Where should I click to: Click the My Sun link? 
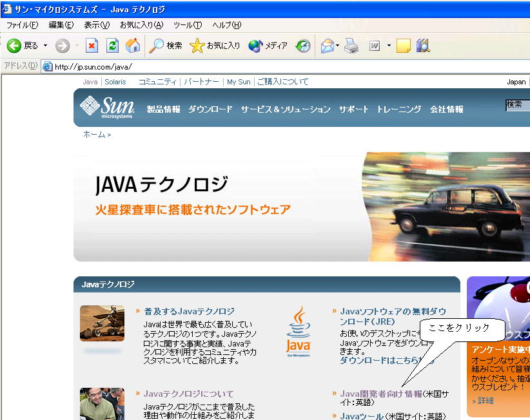pos(239,82)
